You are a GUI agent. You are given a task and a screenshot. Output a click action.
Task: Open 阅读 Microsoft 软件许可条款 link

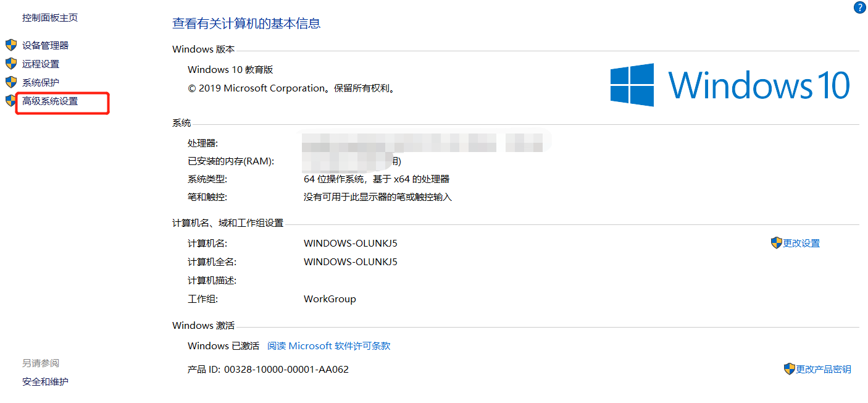329,346
